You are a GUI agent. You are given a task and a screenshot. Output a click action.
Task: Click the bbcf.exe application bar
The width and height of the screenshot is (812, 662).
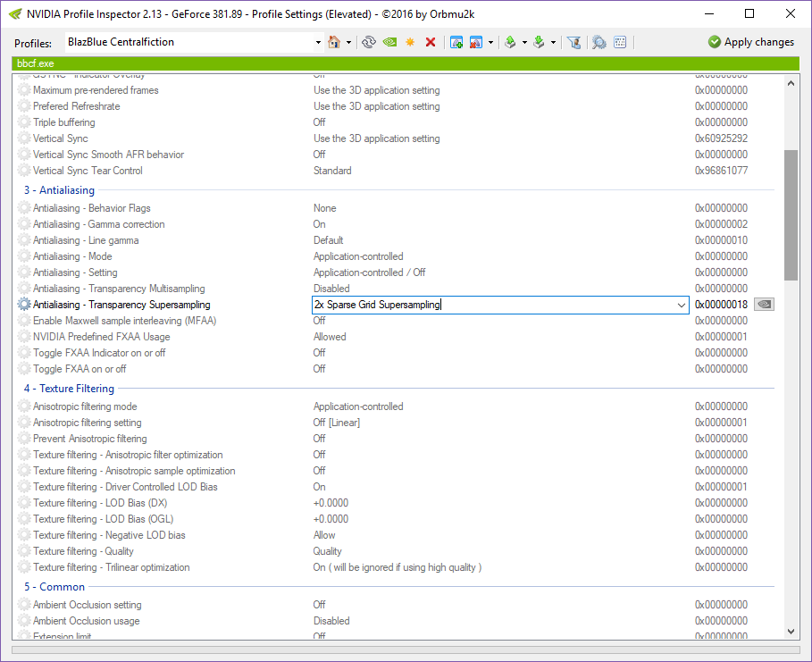[x=406, y=63]
